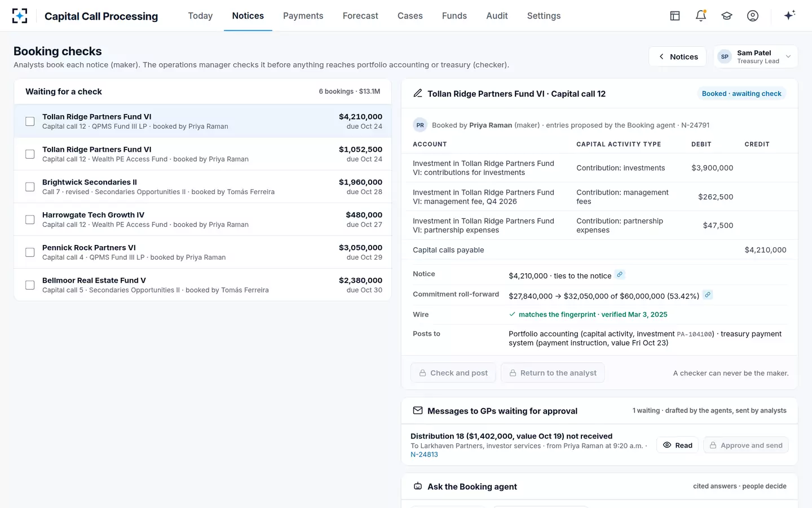812x508 pixels.
Task: Go back with the Notices button
Action: pyautogui.click(x=677, y=56)
